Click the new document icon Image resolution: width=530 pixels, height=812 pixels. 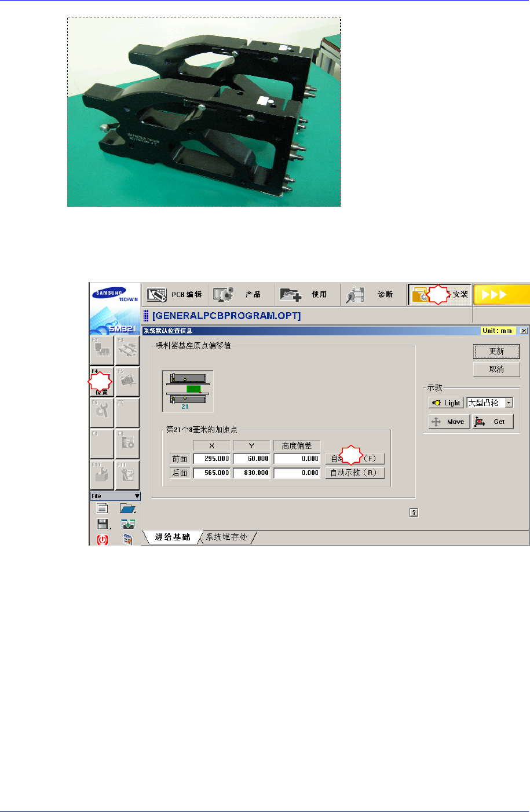pos(103,509)
